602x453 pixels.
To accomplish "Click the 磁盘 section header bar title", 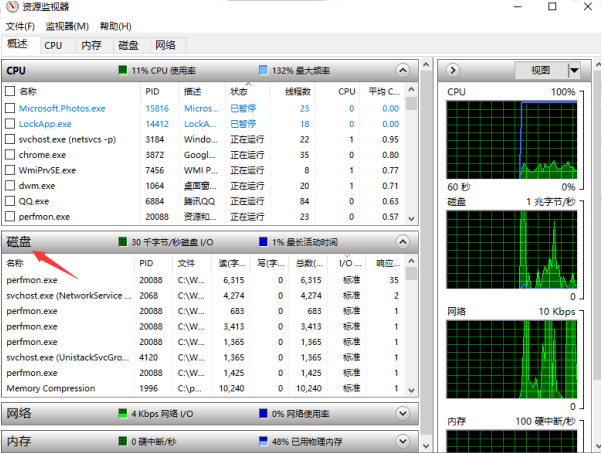I will (x=18, y=242).
